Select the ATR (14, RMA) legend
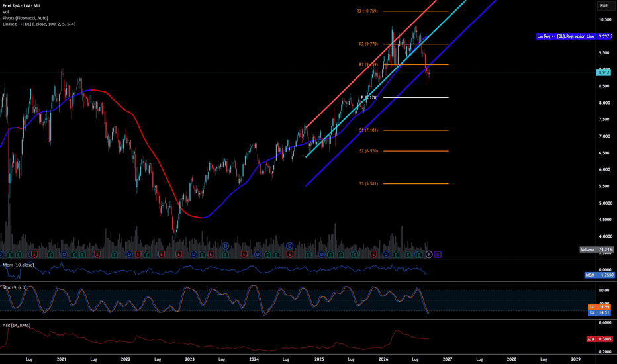Viewport: 617px width, 364px height. tap(17, 326)
